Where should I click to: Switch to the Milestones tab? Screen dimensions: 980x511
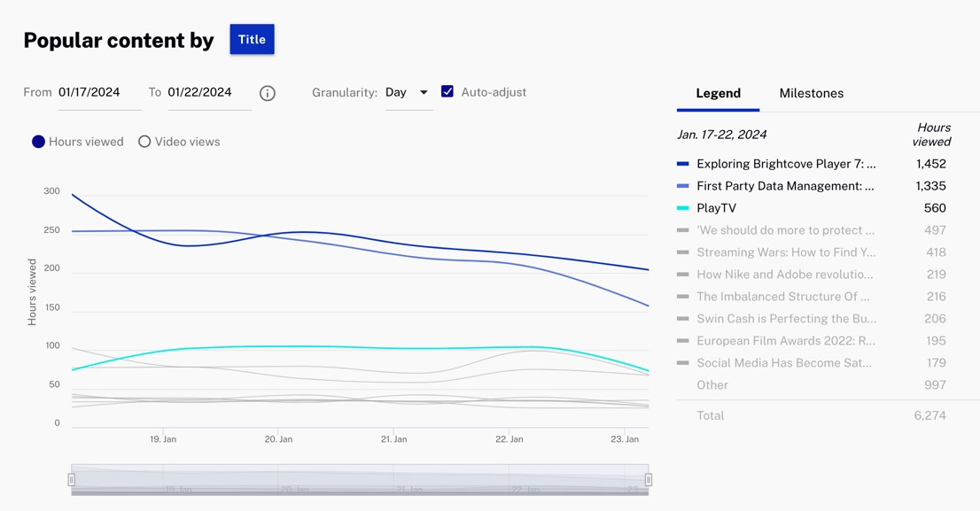pos(811,93)
